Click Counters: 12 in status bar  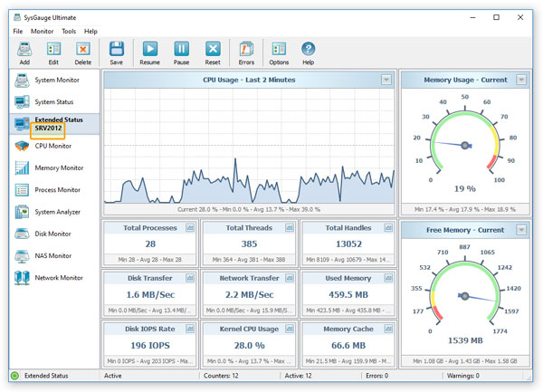pyautogui.click(x=221, y=376)
